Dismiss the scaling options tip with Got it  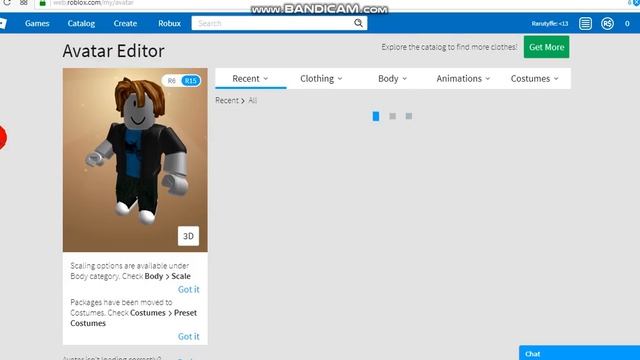(x=189, y=289)
